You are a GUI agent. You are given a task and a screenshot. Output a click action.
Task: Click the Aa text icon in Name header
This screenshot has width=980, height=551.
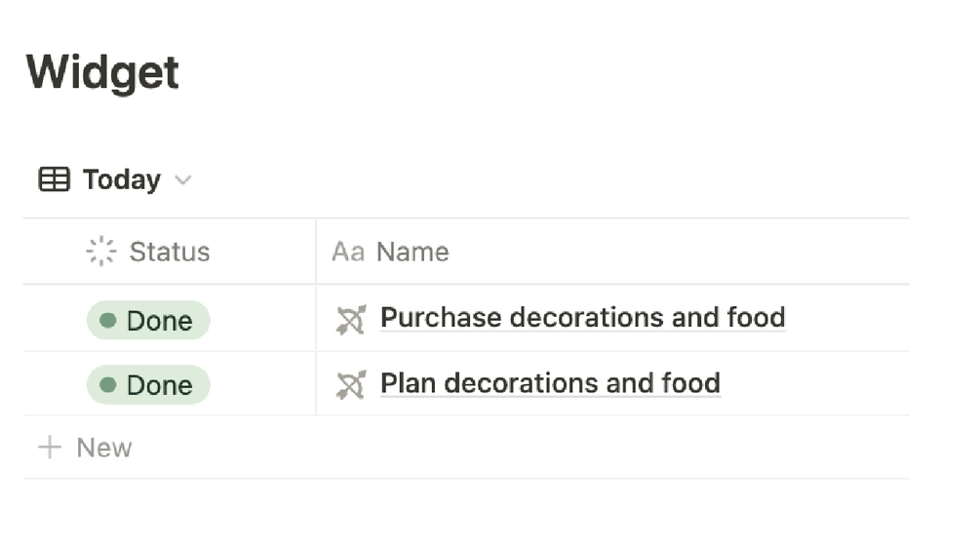click(347, 252)
